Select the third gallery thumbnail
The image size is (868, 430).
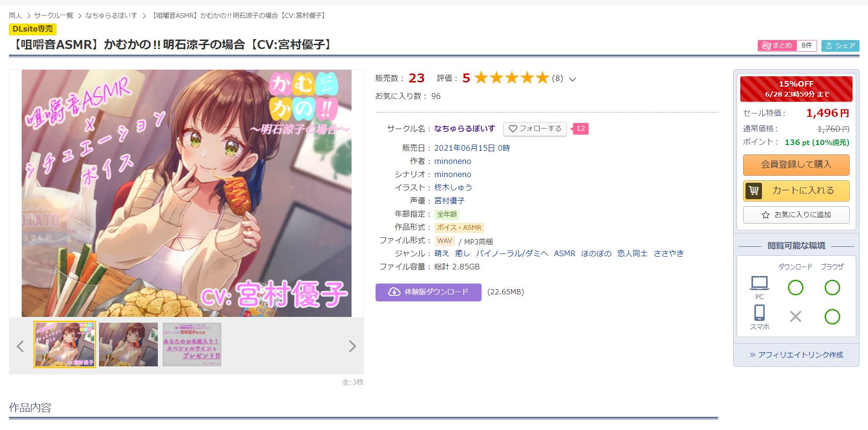192,344
